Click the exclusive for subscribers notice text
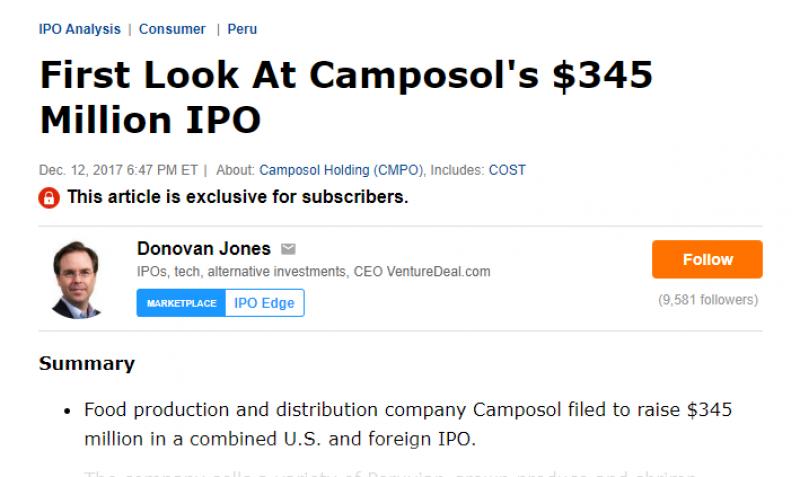Viewport: 800px width, 477px height. 238,197
